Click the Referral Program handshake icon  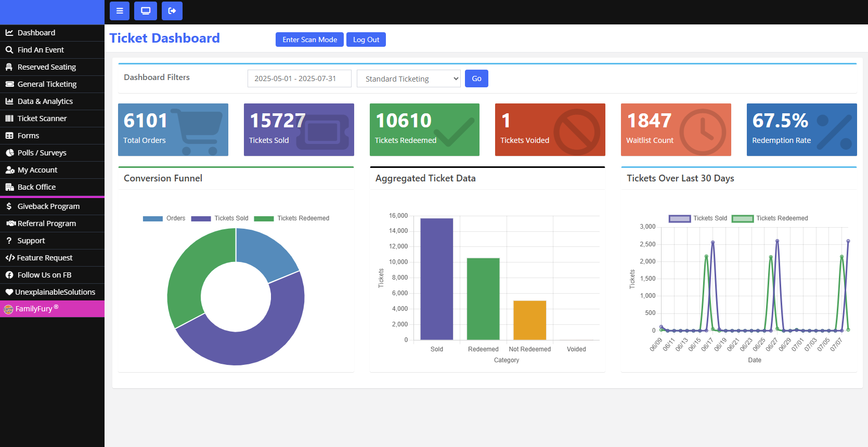11,223
